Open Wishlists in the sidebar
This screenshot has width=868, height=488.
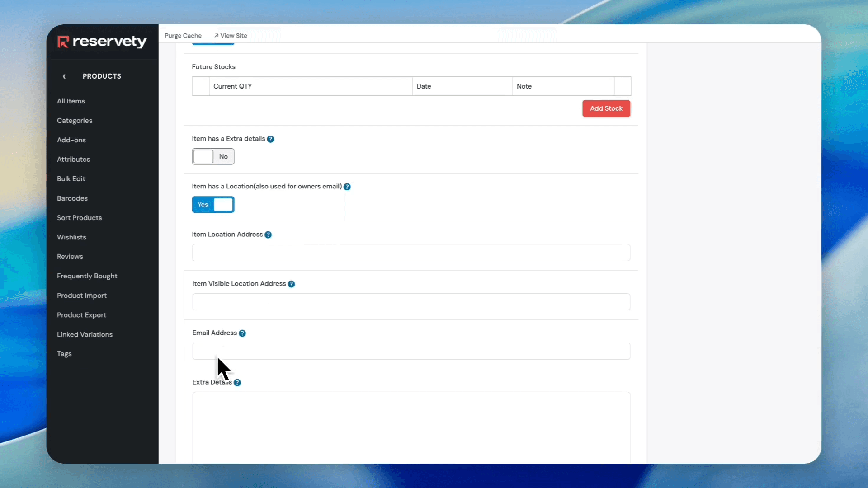point(71,237)
